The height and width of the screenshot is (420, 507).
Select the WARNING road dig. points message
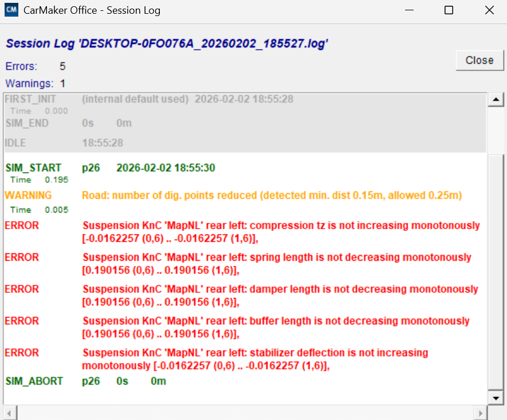pyautogui.click(x=272, y=195)
